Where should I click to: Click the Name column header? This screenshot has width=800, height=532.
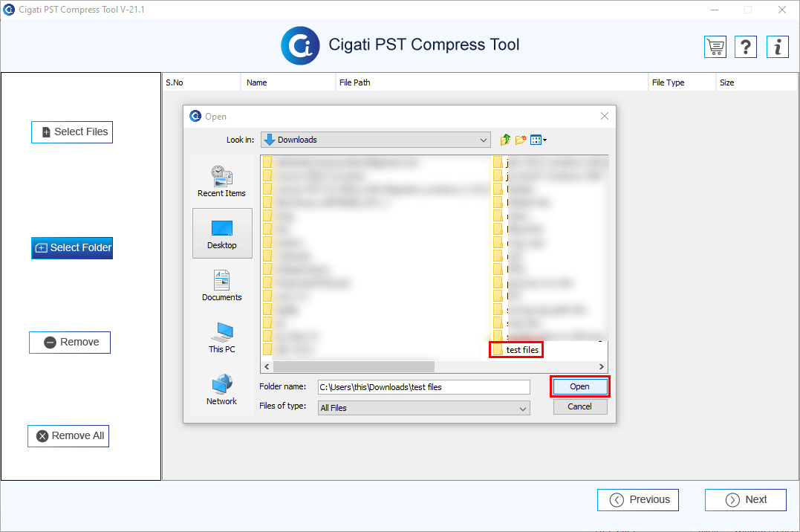pos(288,82)
